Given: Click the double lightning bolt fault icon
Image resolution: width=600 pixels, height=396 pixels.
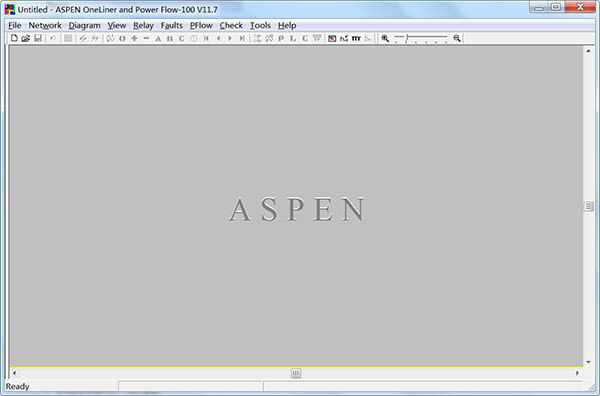Looking at the screenshot, I should 95,38.
